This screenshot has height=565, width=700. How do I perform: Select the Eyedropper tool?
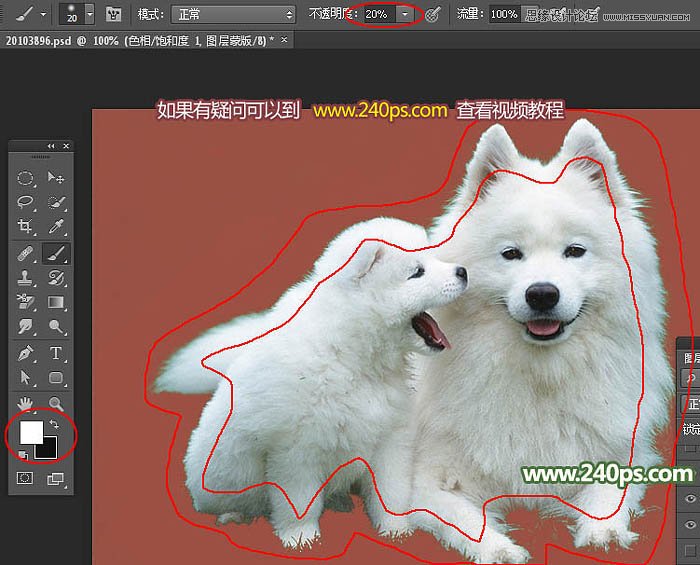[57, 228]
